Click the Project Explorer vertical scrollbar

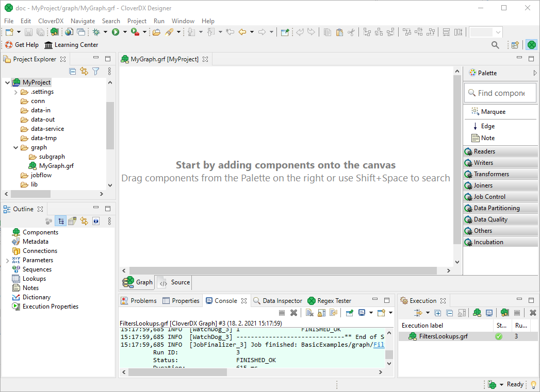click(110, 126)
